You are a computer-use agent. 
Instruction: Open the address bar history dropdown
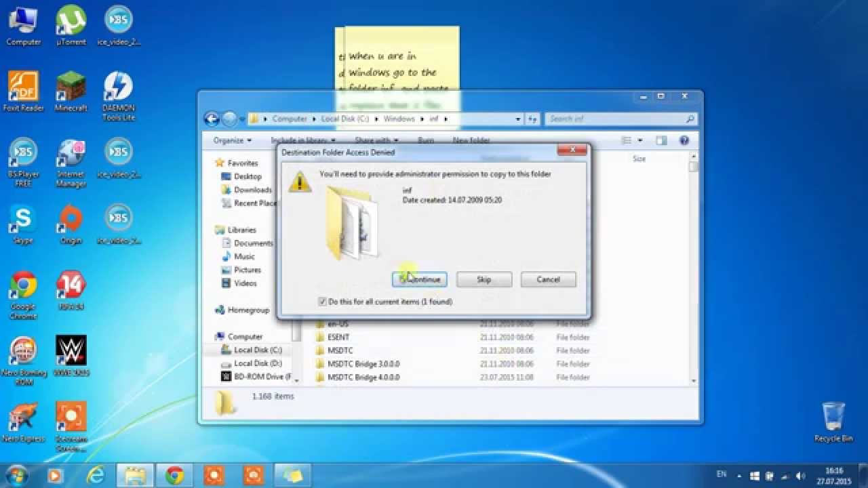coord(519,119)
